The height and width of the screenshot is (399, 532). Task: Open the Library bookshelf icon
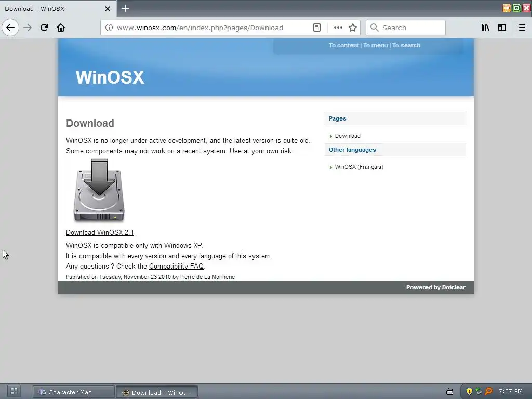[x=485, y=28]
